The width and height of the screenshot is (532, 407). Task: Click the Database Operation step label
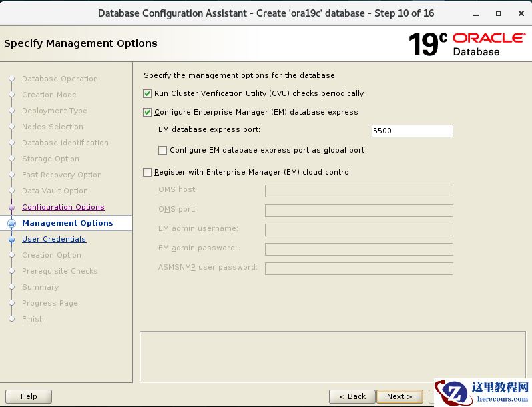tap(60, 79)
